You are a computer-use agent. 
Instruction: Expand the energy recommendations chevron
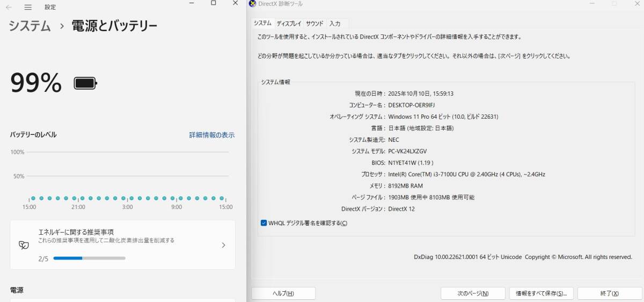[x=223, y=245]
